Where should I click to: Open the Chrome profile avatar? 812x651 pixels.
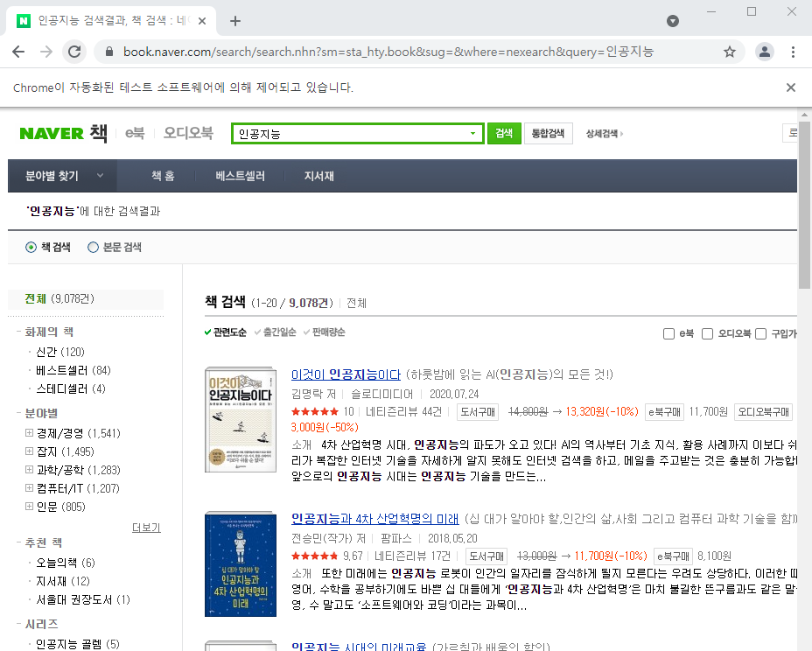[x=765, y=52]
